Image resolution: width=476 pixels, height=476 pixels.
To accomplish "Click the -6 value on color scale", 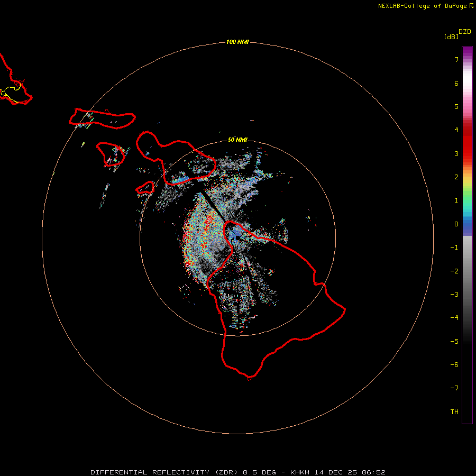I will tap(454, 365).
